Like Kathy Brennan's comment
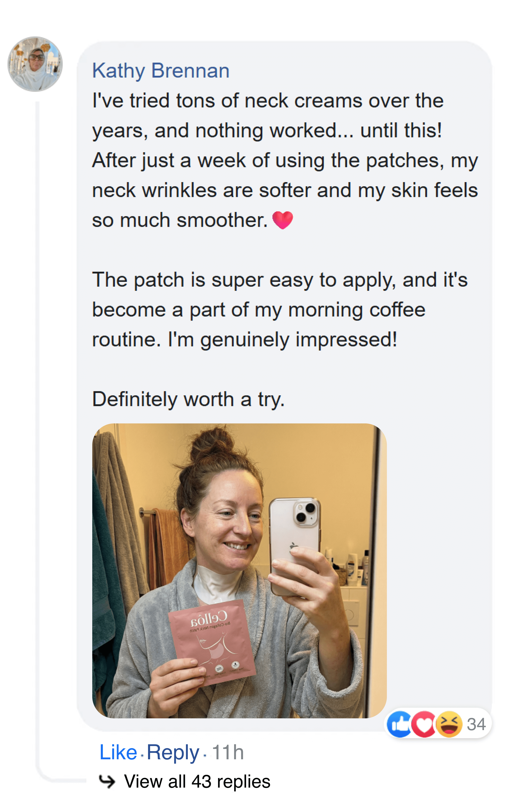The height and width of the screenshot is (812, 507). (x=118, y=752)
